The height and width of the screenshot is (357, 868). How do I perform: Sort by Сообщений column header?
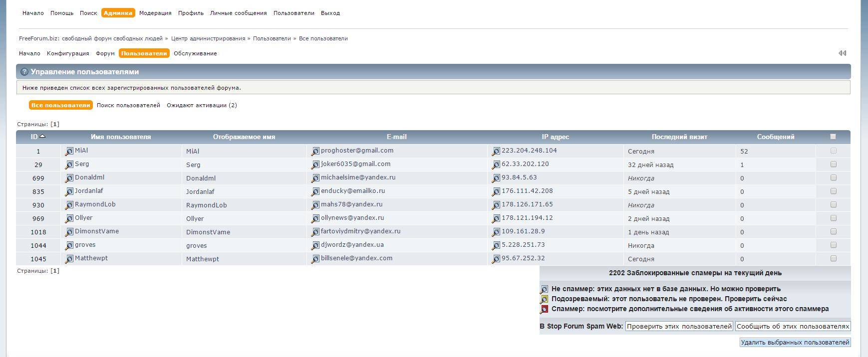(776, 137)
